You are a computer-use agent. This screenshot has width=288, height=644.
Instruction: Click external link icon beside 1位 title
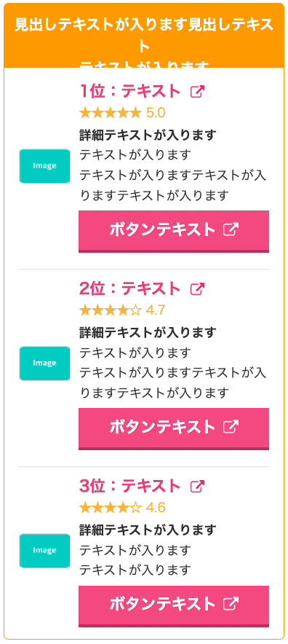coord(197,92)
